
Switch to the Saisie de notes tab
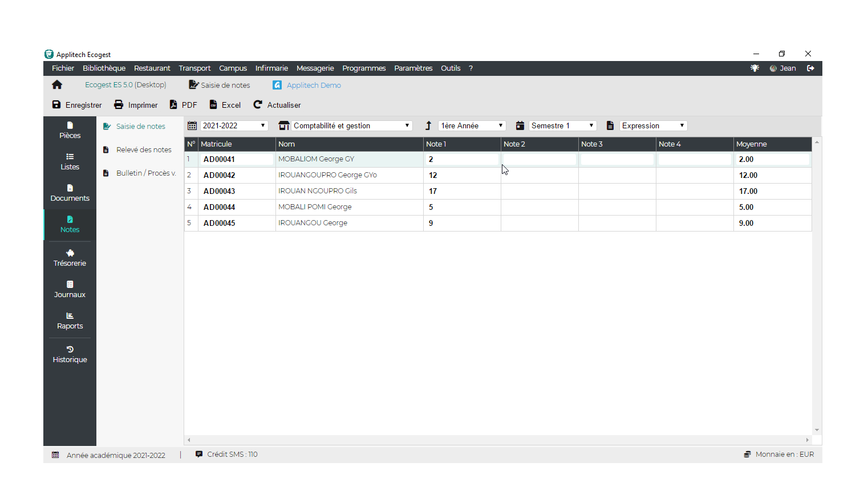220,85
